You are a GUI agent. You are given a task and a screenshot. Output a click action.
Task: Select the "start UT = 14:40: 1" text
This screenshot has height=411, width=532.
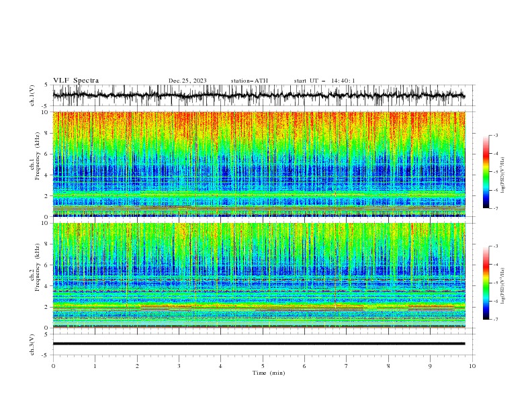[324, 81]
